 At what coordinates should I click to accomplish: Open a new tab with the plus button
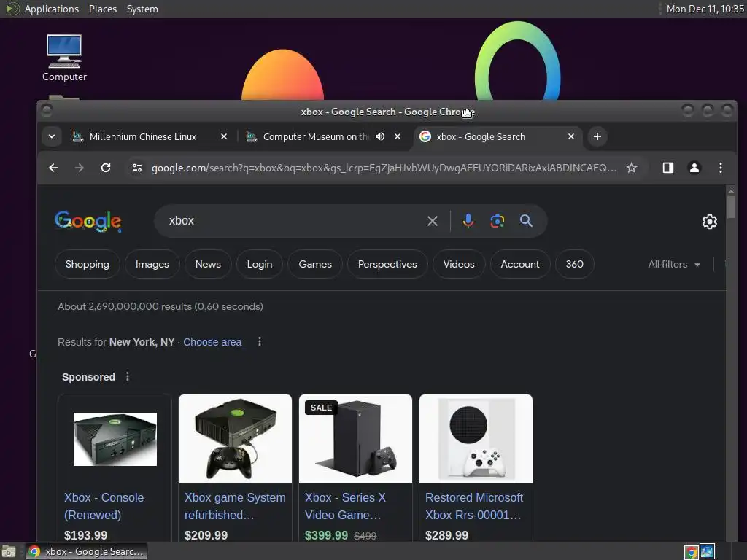click(597, 136)
